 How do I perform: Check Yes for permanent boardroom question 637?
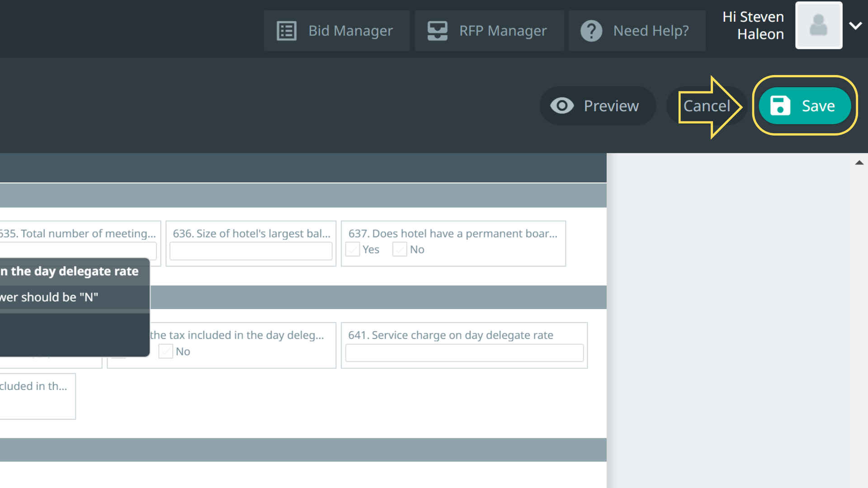pos(353,249)
